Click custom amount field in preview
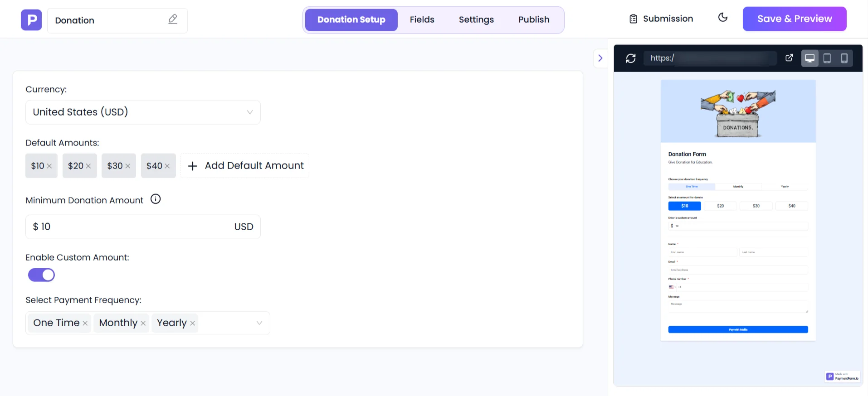 pos(738,226)
